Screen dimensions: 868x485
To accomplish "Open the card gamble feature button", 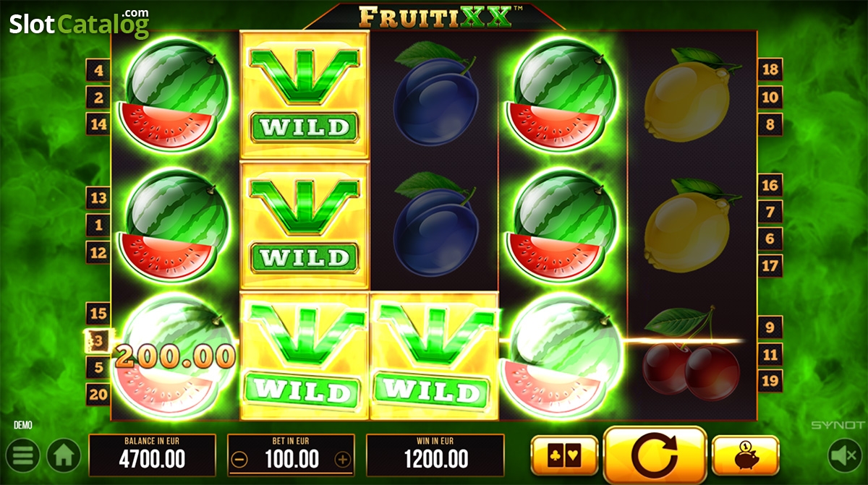I will click(x=565, y=456).
